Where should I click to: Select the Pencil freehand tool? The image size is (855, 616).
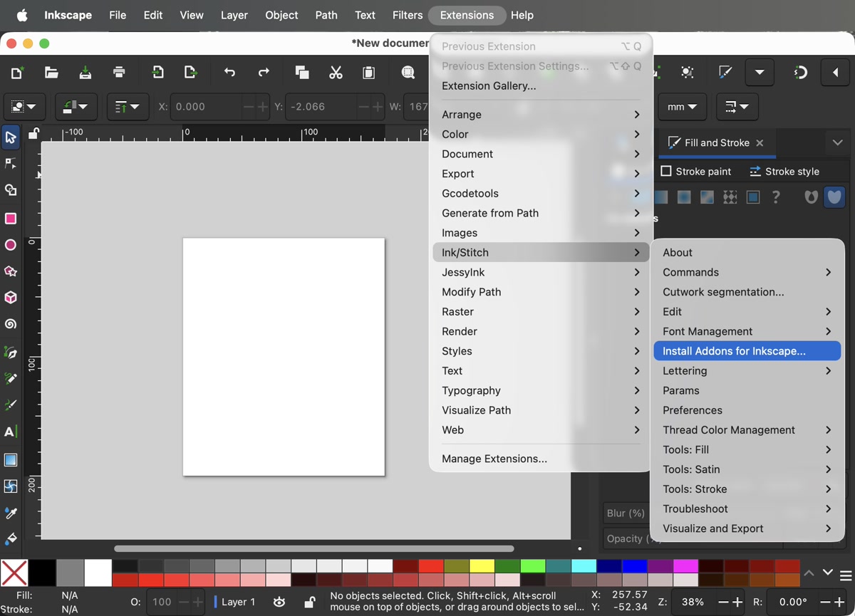tap(11, 378)
